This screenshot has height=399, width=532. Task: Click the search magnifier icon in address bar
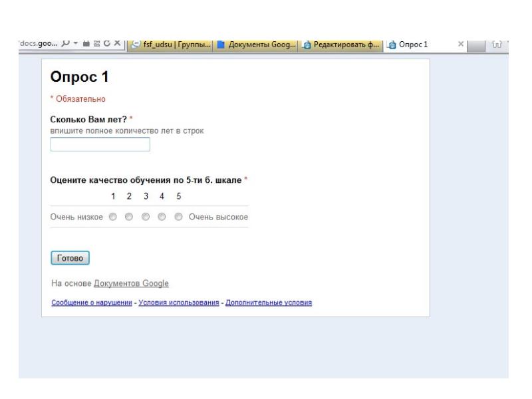pos(66,43)
